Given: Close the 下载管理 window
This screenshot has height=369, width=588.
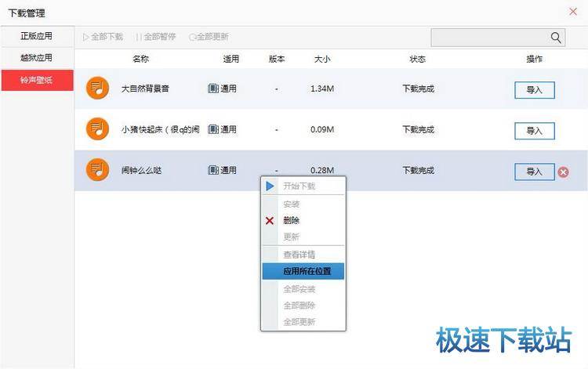Looking at the screenshot, I should tap(573, 12).
